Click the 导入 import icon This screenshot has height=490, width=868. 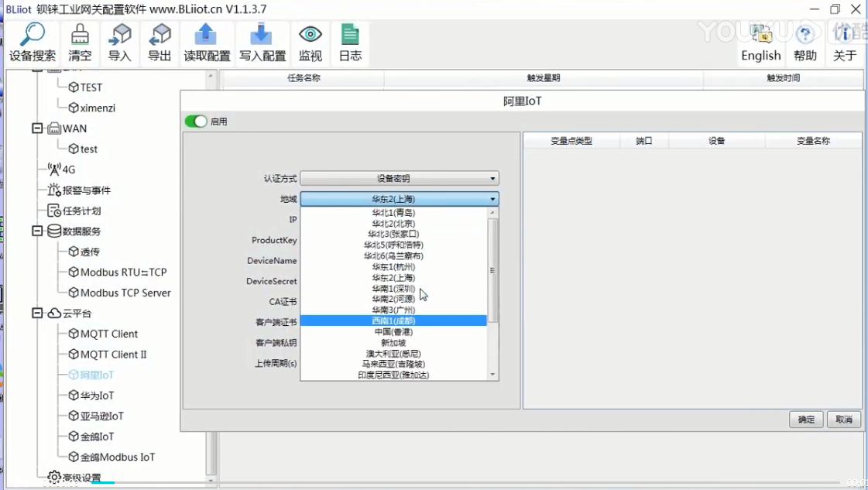coord(120,36)
